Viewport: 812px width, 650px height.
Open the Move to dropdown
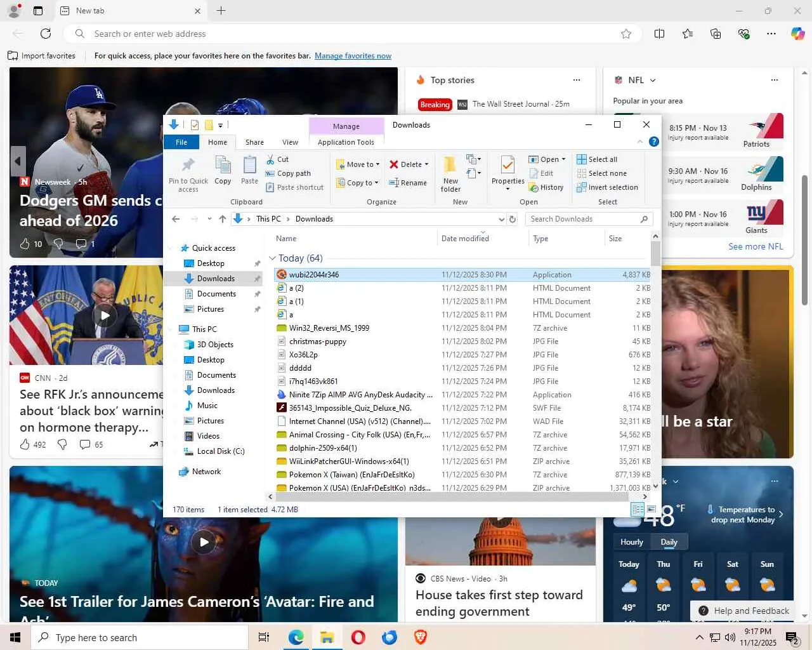pyautogui.click(x=358, y=164)
